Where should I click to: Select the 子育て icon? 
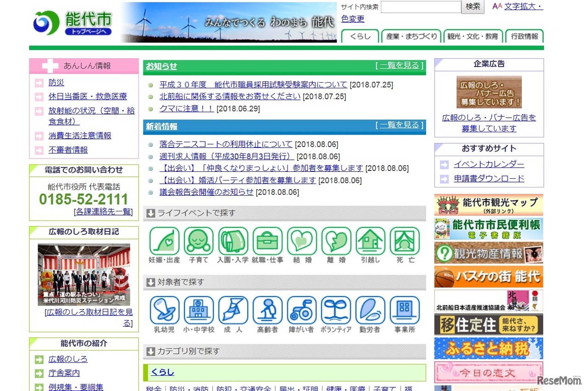[x=199, y=245]
